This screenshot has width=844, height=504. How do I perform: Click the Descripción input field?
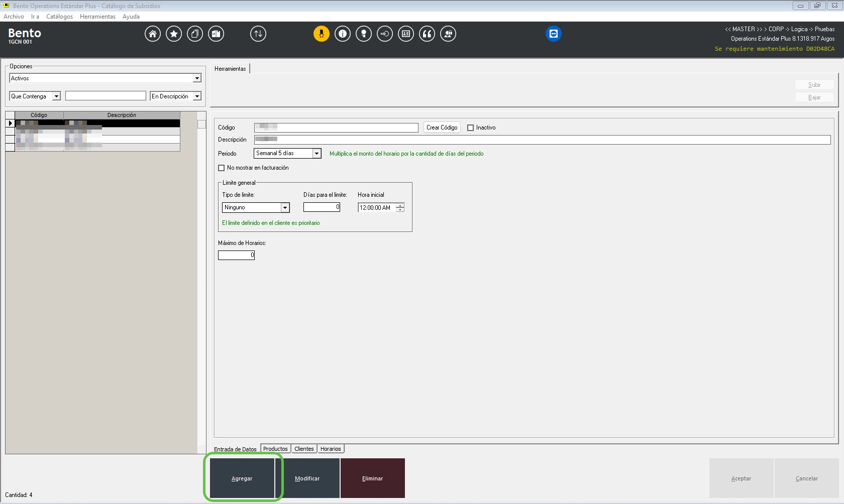point(543,140)
